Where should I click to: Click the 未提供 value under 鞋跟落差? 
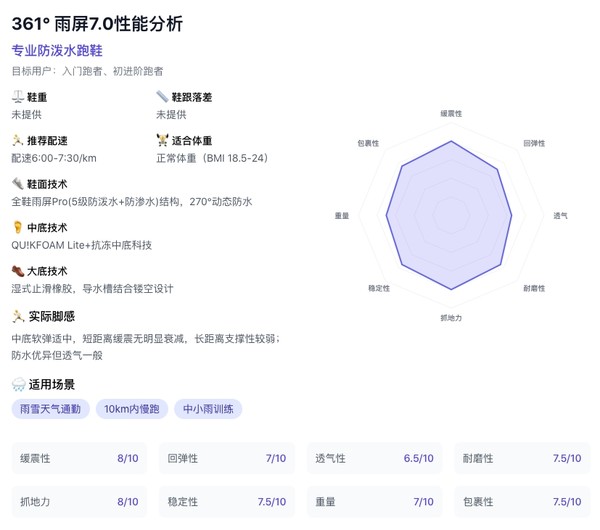[x=171, y=114]
